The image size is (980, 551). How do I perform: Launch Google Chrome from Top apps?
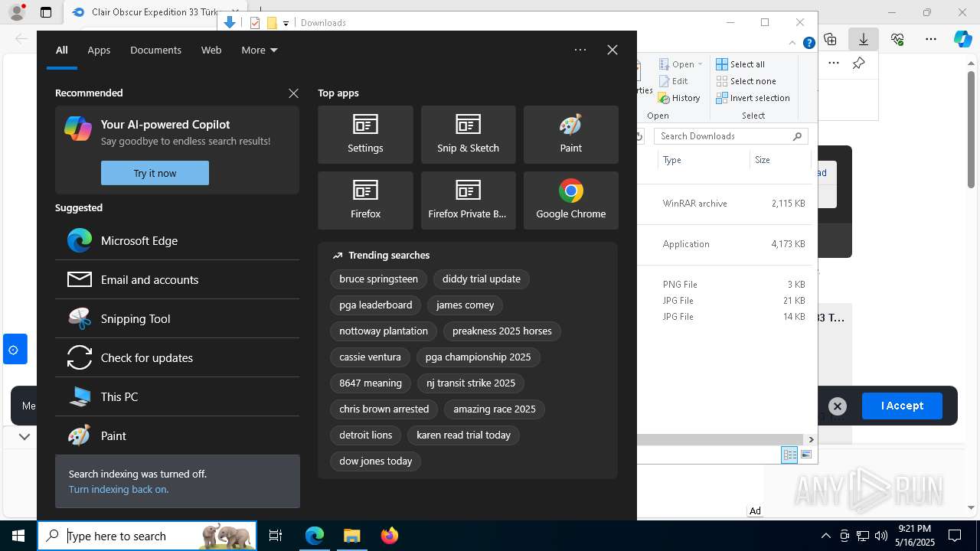tap(570, 201)
